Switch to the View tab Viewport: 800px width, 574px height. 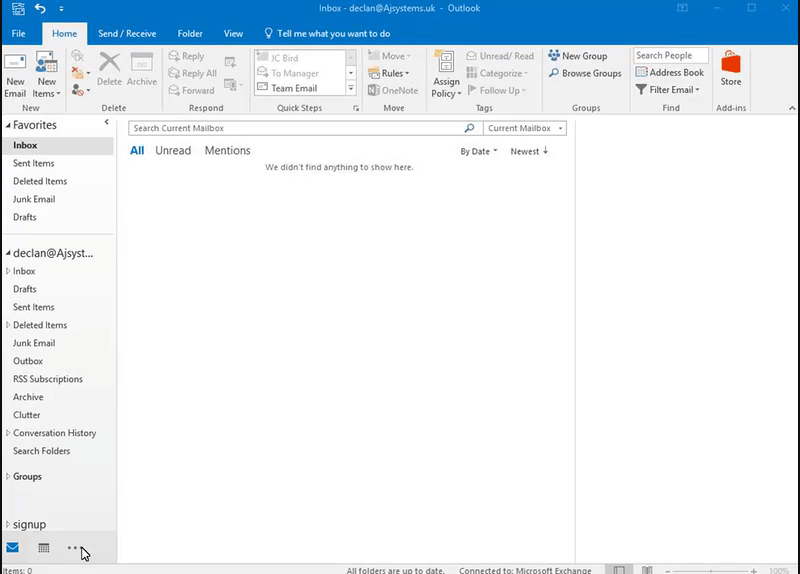tap(233, 34)
